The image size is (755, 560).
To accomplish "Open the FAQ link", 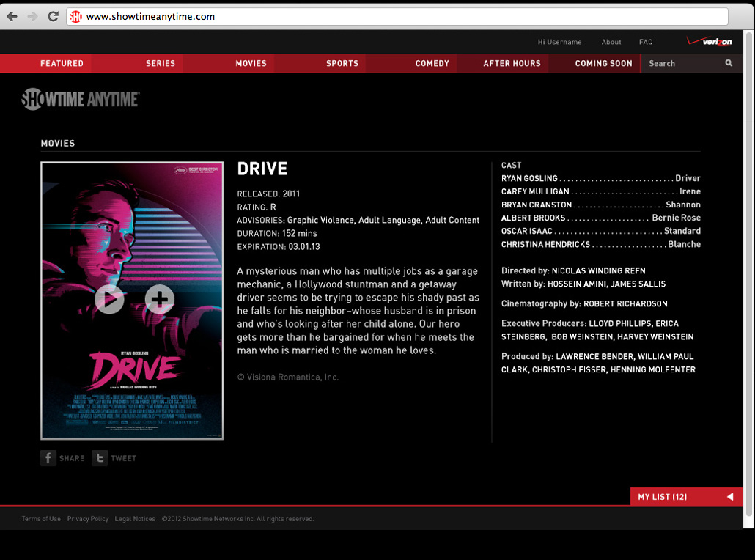I will (x=646, y=42).
